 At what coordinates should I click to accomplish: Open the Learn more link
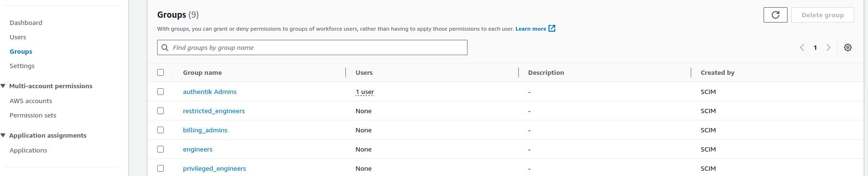(530, 29)
